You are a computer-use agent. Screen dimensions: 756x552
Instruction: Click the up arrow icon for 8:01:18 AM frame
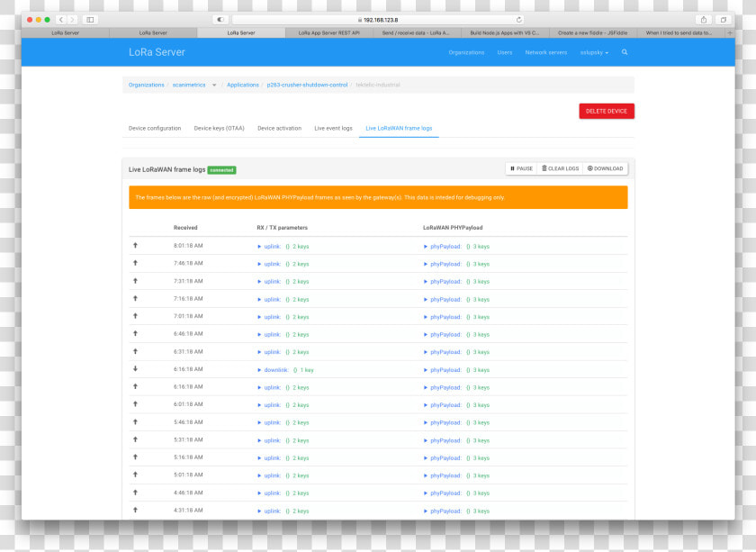[x=136, y=246]
